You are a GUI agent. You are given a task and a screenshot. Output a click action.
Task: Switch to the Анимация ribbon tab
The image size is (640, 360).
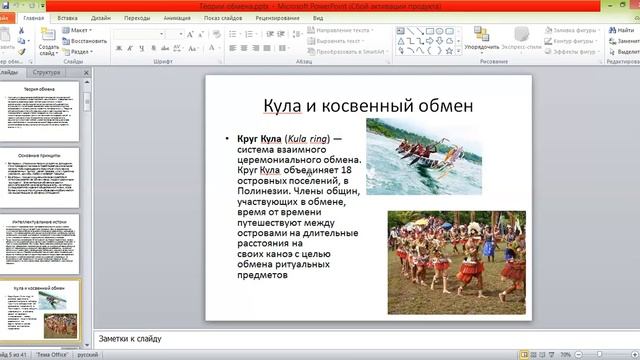click(177, 18)
